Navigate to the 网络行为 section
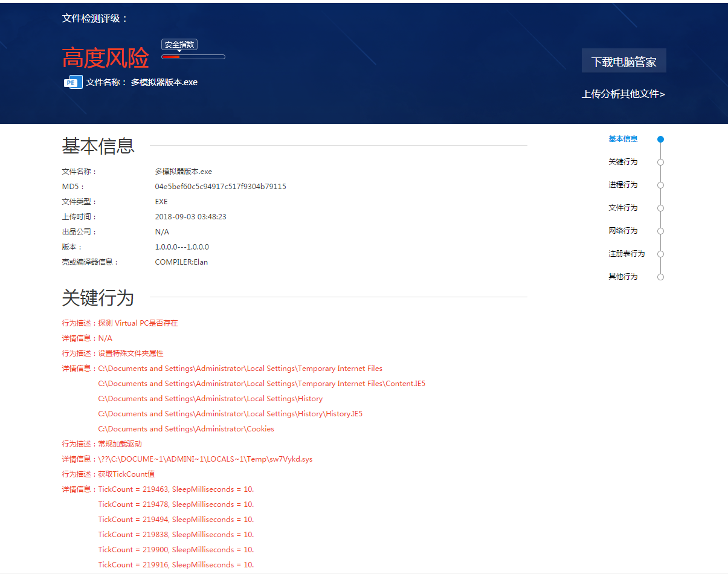 (623, 231)
